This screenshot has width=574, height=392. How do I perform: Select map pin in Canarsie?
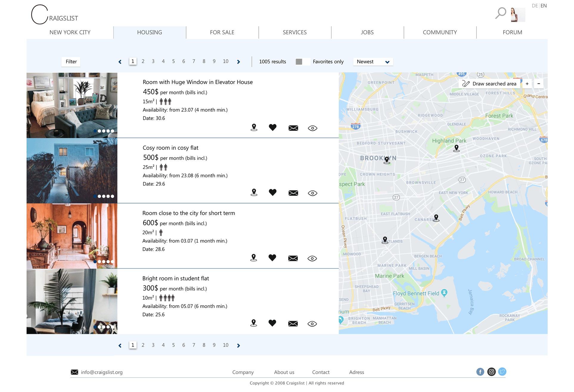point(436,218)
